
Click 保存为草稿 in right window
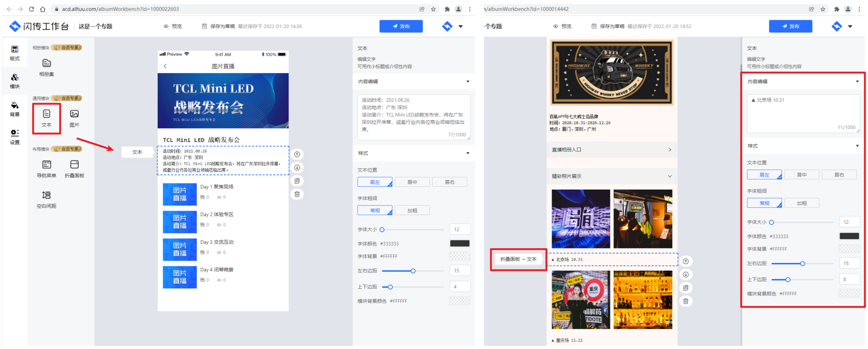point(607,27)
